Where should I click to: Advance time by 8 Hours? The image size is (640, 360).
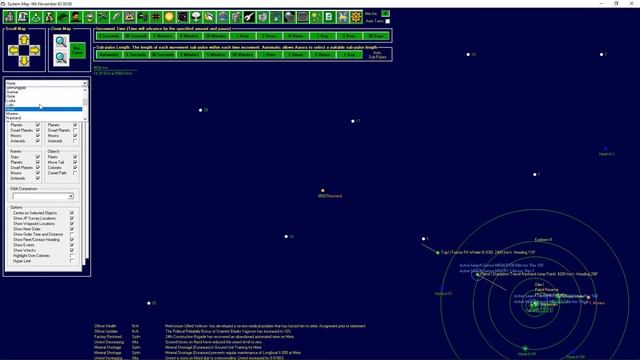pos(296,36)
